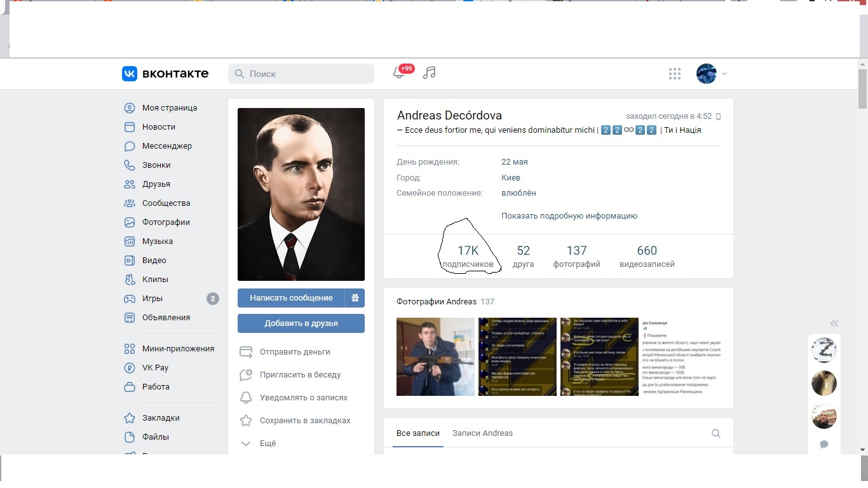Open the white text post photo thumbnail
The image size is (868, 488).
click(681, 356)
